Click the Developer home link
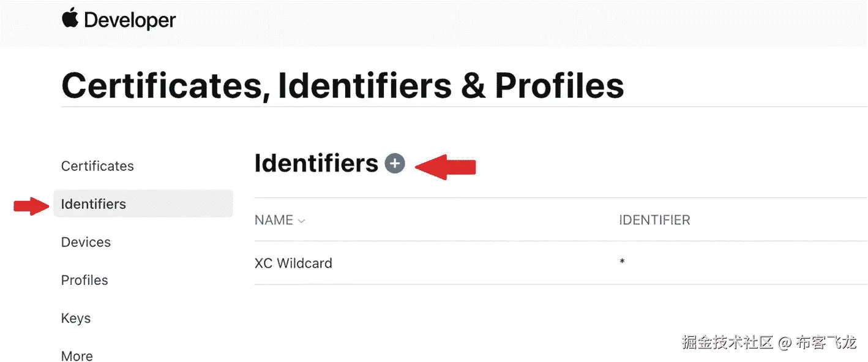The height and width of the screenshot is (362, 868). [x=130, y=20]
